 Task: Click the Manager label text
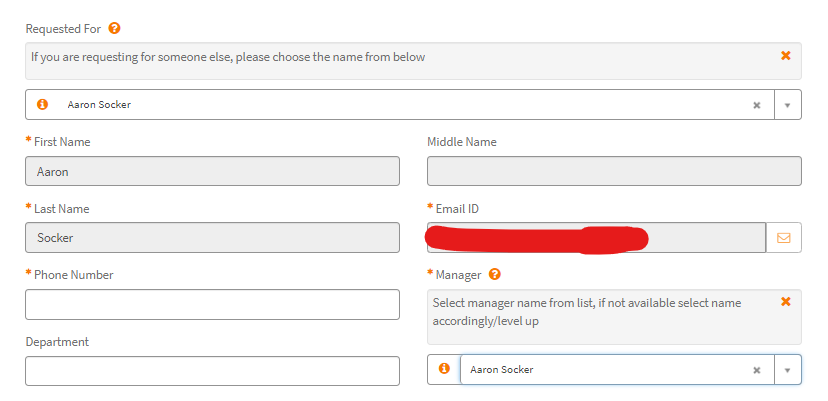pyautogui.click(x=458, y=275)
